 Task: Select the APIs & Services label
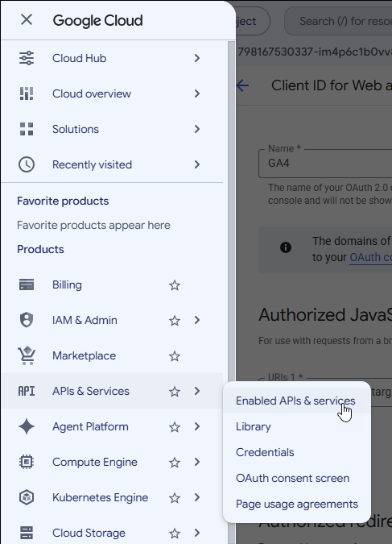pos(91,391)
